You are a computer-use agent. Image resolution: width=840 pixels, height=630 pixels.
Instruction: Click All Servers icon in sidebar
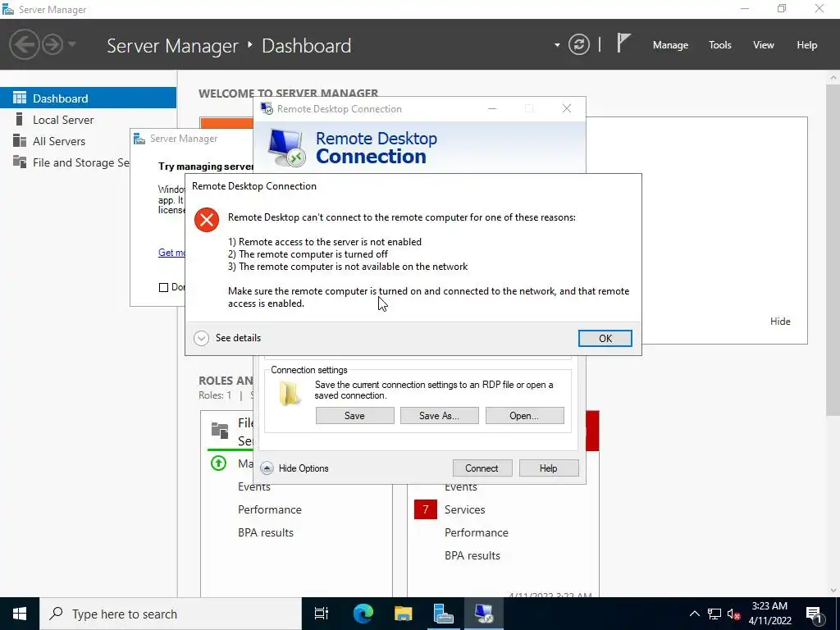pos(20,140)
